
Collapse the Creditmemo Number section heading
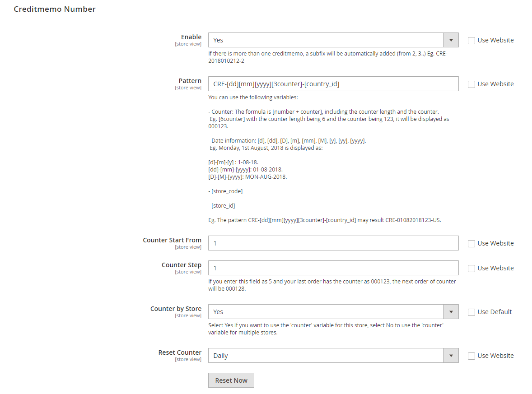click(55, 9)
